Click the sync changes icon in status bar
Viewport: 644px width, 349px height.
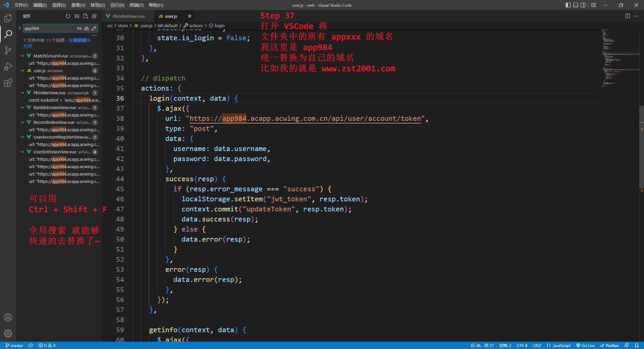[31, 345]
